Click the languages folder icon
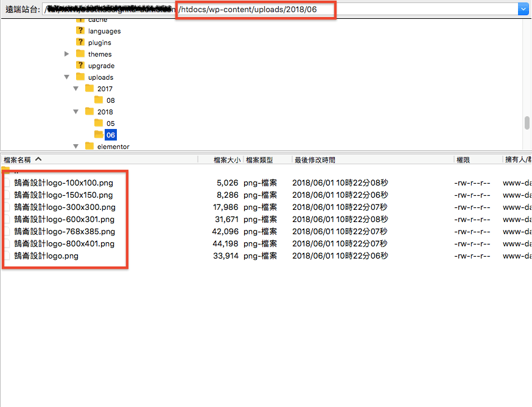This screenshot has height=407, width=532. pyautogui.click(x=80, y=31)
